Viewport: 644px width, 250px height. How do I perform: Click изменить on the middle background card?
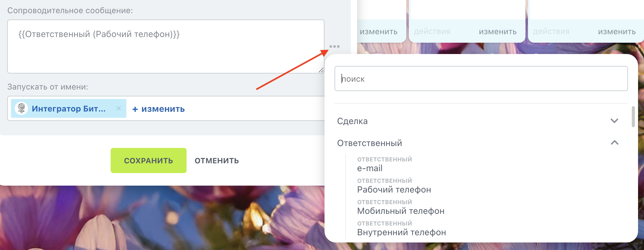click(498, 32)
